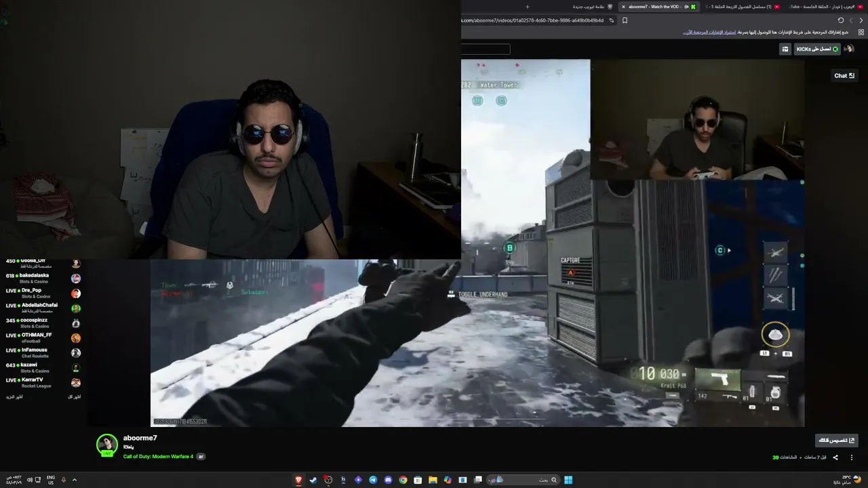This screenshot has width=868, height=488.
Task: Open Dre_Pop's avatar in the sidebar
Action: coord(76,293)
